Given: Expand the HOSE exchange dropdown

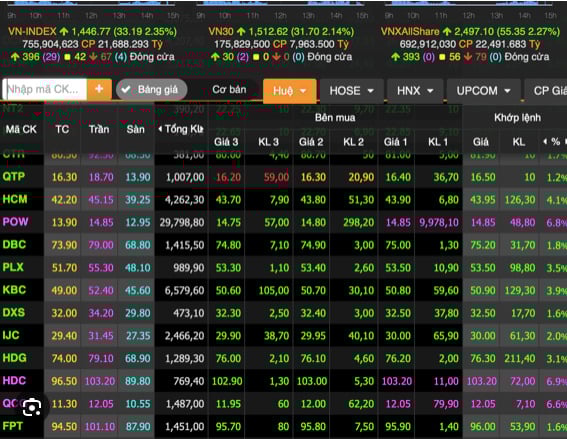Looking at the screenshot, I should point(351,90).
